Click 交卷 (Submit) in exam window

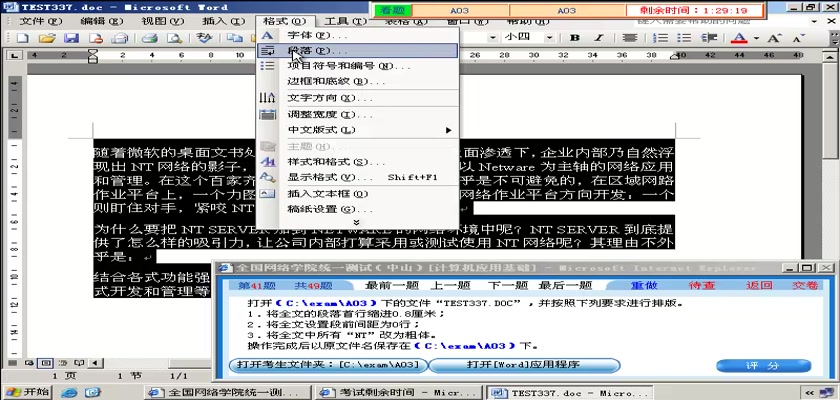pyautogui.click(x=805, y=285)
